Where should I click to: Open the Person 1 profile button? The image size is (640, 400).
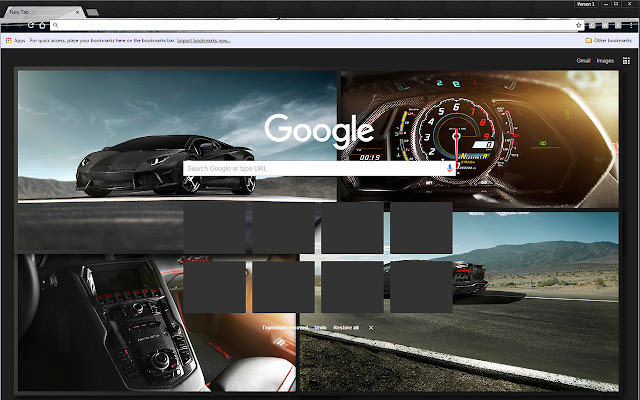pyautogui.click(x=586, y=4)
